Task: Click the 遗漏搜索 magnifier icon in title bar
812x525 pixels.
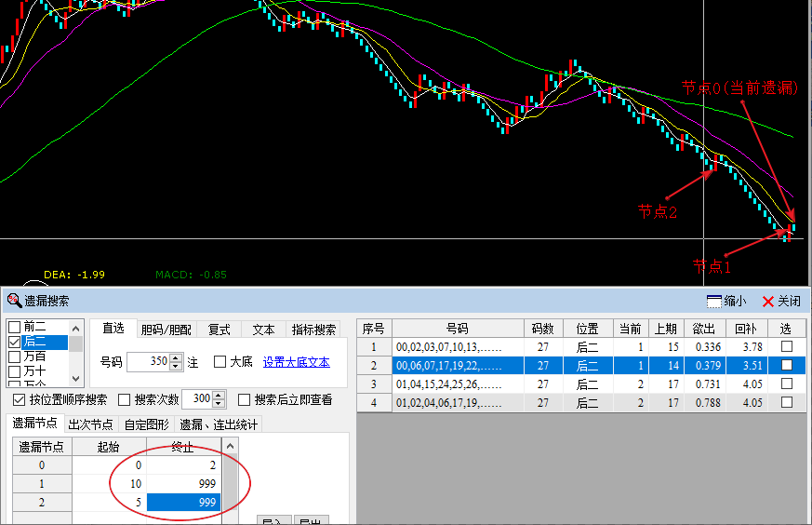Action: [x=14, y=301]
